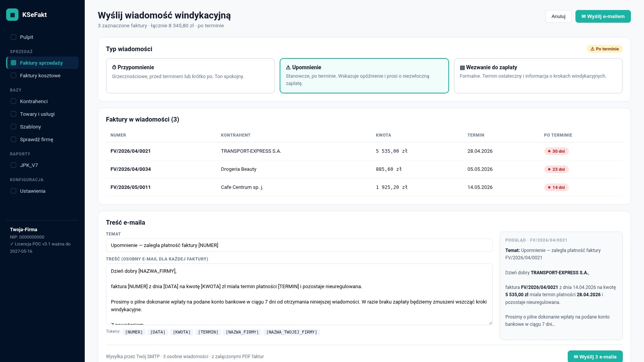Choose the Upomnienie message type card
644x362 pixels.
point(364,76)
